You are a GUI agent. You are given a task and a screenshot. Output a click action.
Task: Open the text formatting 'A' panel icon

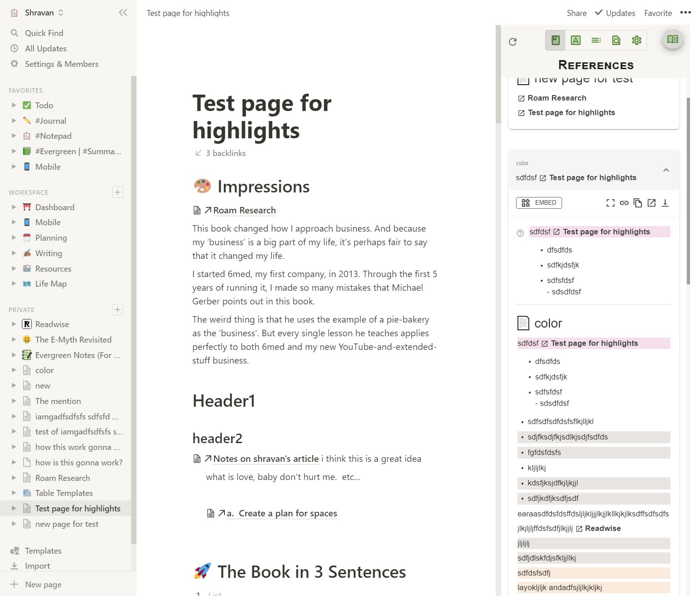(576, 40)
